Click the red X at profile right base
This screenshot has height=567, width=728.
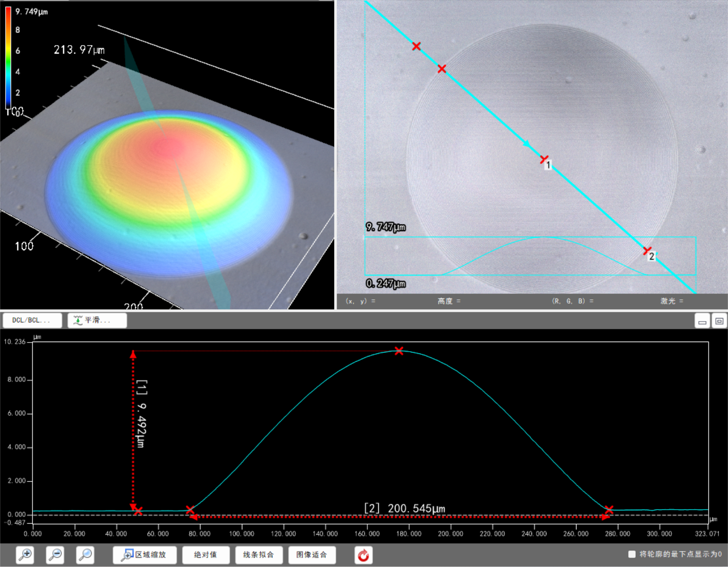609,510
